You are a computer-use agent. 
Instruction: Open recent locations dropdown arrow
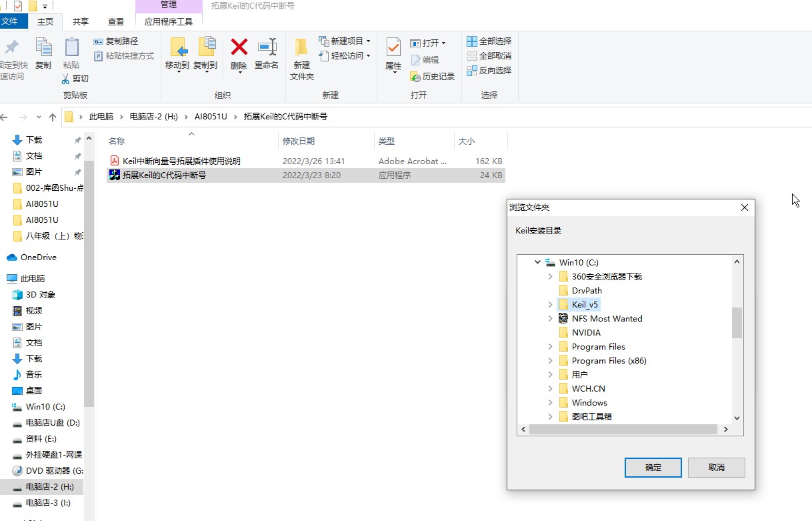(39, 117)
